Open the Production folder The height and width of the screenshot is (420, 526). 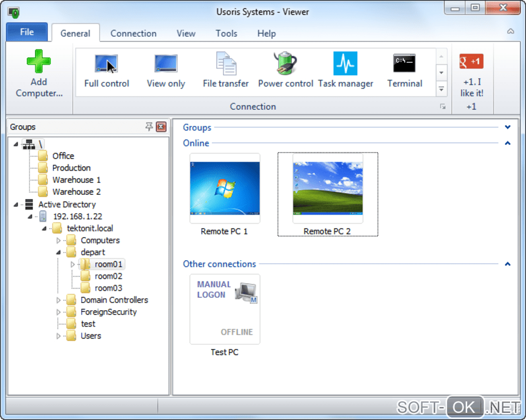click(64, 168)
